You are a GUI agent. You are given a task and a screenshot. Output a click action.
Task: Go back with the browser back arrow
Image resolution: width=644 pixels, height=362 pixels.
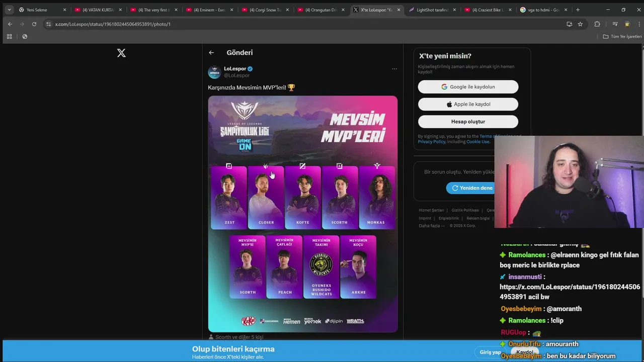(10, 24)
